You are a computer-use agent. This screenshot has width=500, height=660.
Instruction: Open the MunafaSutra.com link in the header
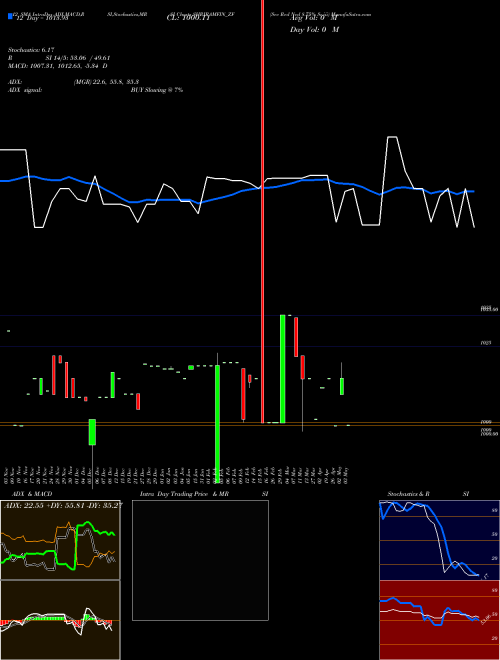(x=351, y=14)
